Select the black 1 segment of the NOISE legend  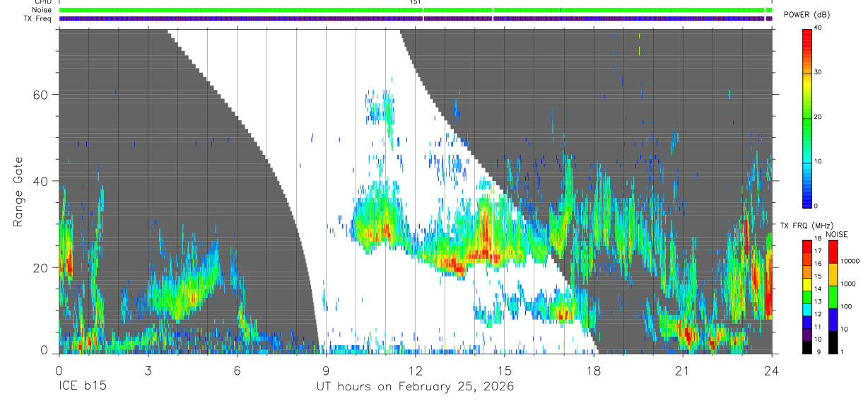(x=833, y=342)
